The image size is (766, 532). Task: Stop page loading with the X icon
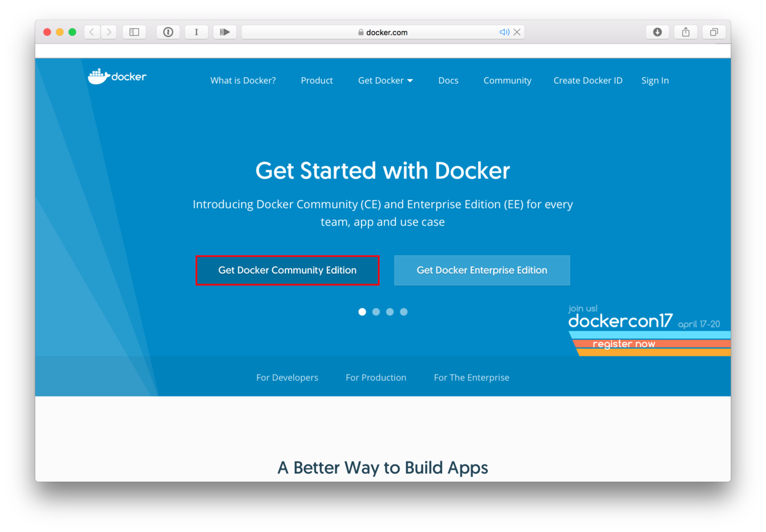(517, 32)
